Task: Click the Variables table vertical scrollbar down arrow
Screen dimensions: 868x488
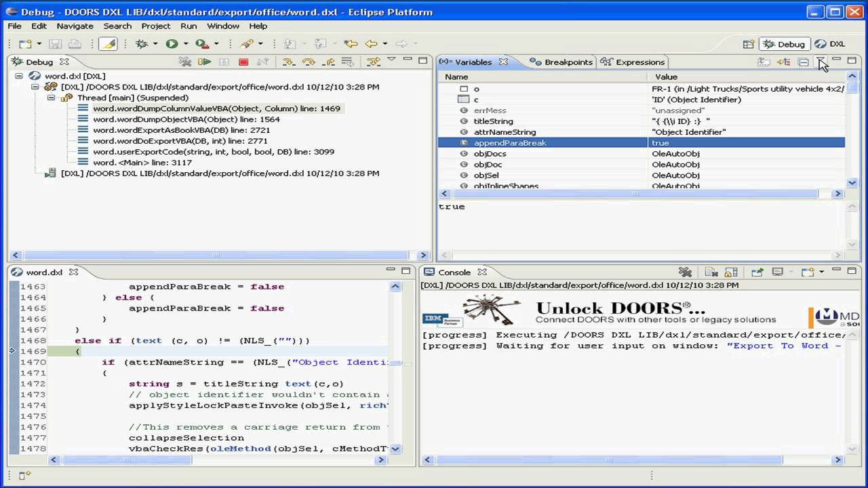Action: pos(852,183)
